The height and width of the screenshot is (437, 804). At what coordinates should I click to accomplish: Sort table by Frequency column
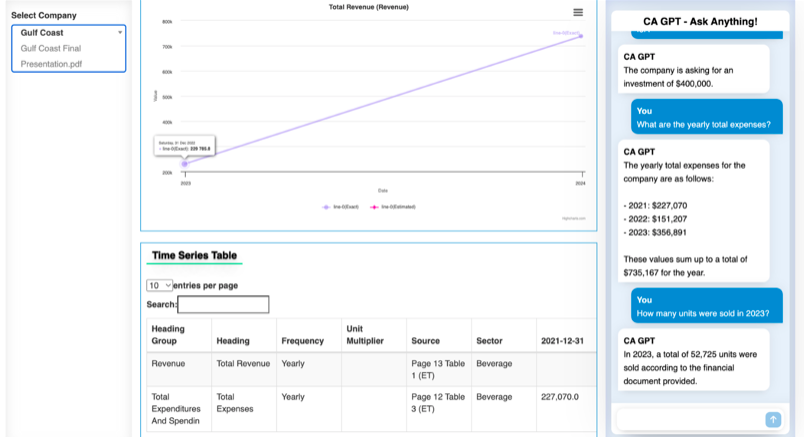point(302,341)
